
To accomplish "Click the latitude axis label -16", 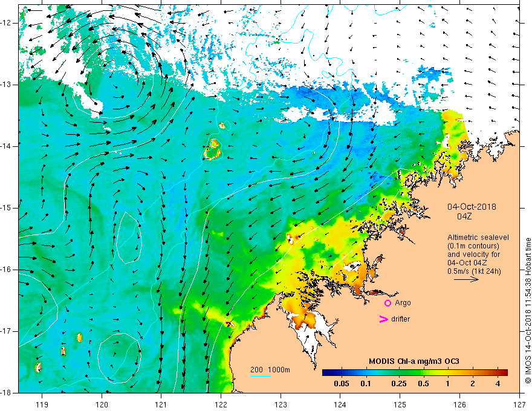I will [x=7, y=270].
